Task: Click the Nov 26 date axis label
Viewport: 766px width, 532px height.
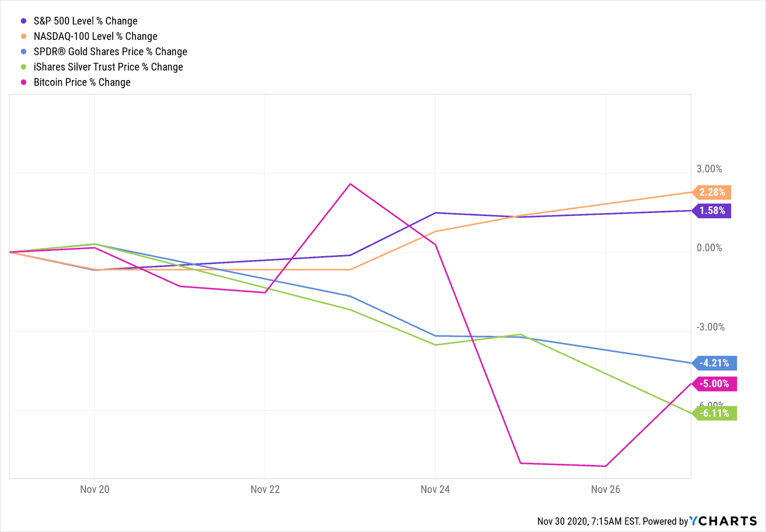Action: (605, 489)
